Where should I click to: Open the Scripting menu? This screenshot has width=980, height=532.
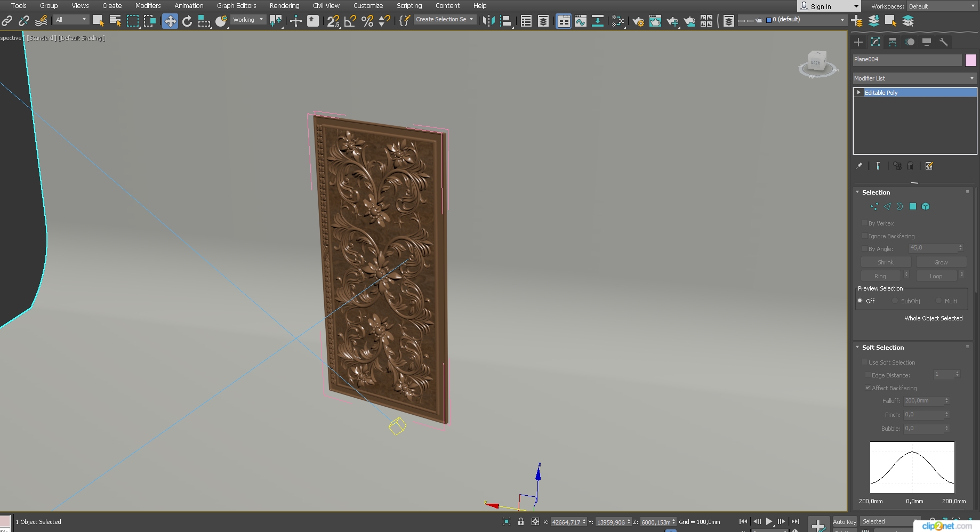(409, 5)
